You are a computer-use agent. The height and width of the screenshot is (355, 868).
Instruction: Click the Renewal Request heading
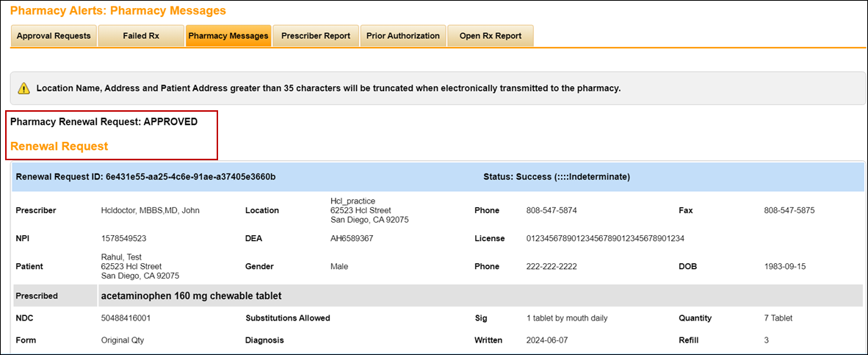click(59, 146)
